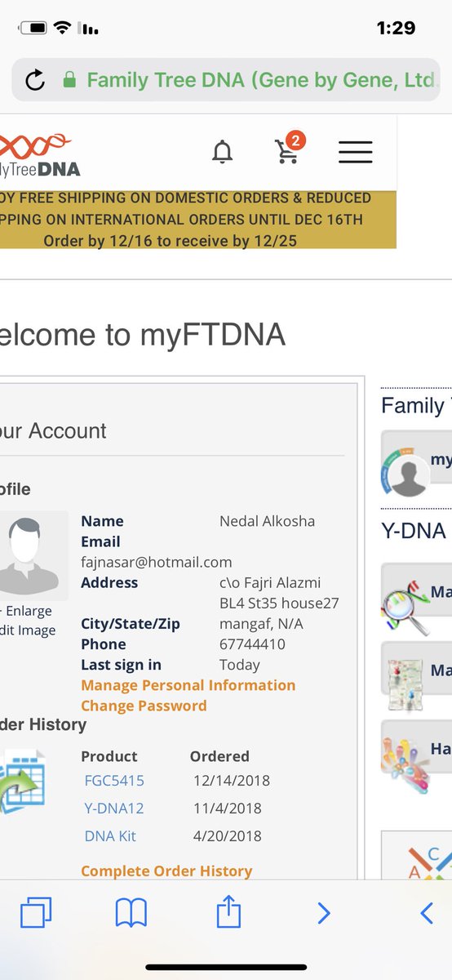Click the FamilyTreeDNA logo
Screen dimensions: 452x980
tap(40, 155)
